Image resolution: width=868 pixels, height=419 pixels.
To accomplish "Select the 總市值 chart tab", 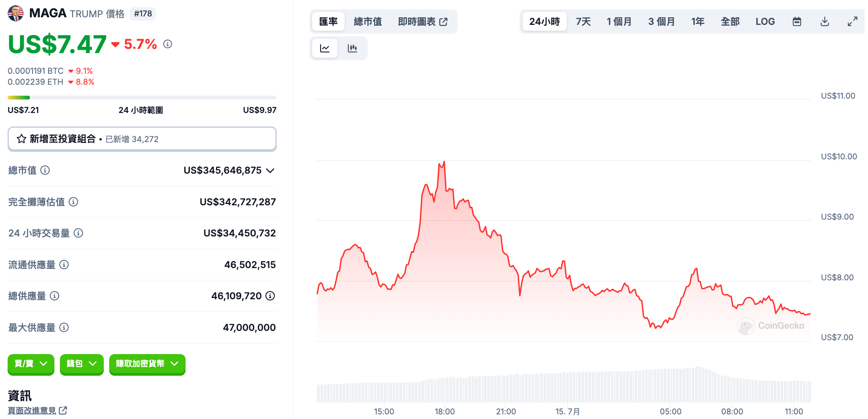I will point(368,21).
